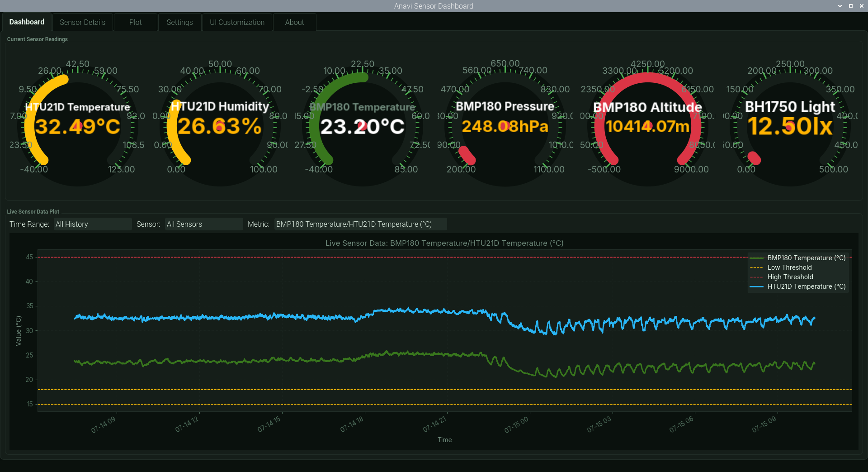Select the Dashboard tab
868x472 pixels.
pos(27,22)
